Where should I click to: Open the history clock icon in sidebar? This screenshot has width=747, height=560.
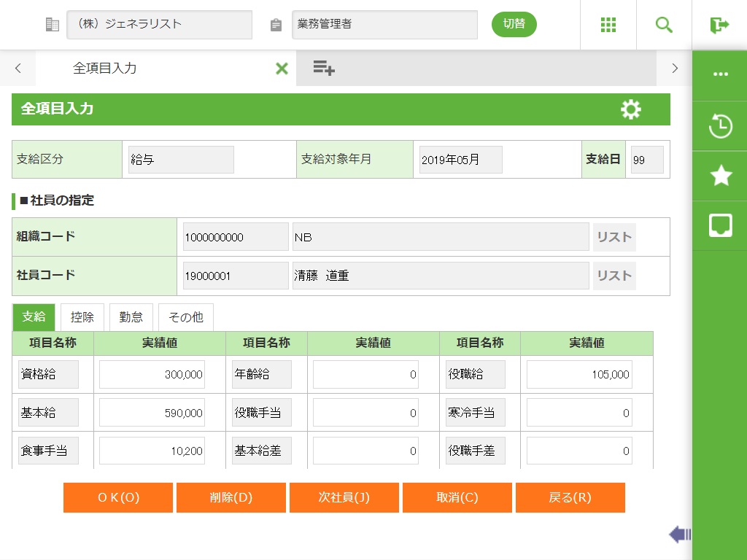tap(720, 126)
